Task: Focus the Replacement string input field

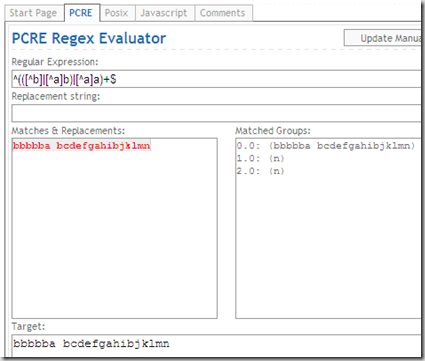Action: [x=216, y=113]
